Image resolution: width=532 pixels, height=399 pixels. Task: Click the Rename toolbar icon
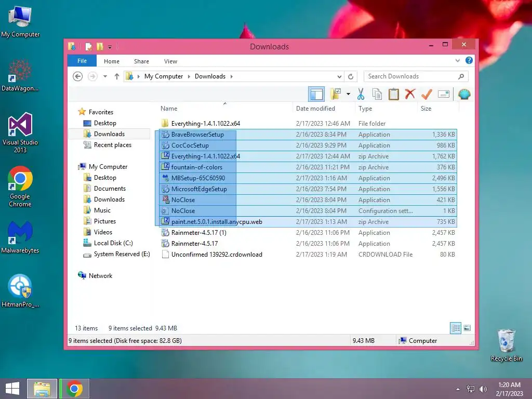click(x=444, y=94)
